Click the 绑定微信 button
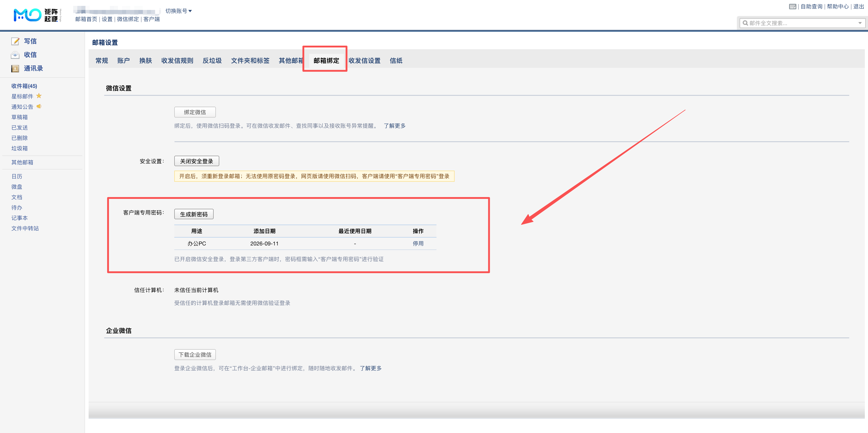 pos(195,112)
